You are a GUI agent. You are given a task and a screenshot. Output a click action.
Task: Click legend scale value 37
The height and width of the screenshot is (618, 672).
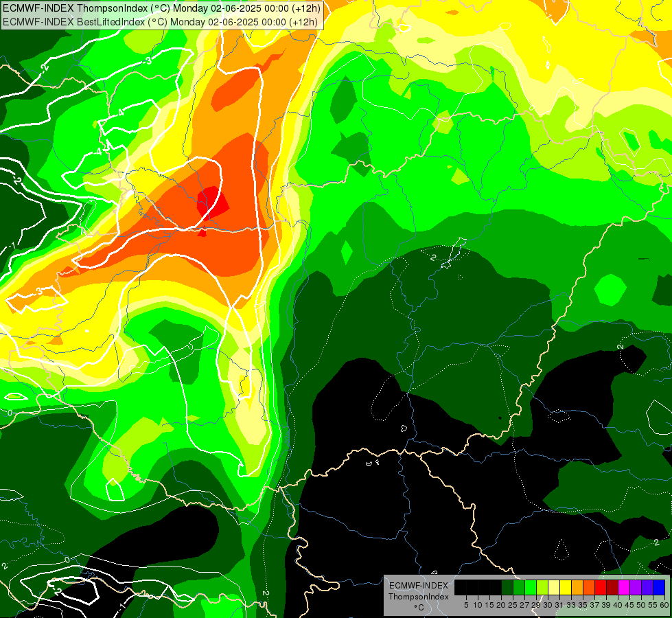pyautogui.click(x=595, y=605)
